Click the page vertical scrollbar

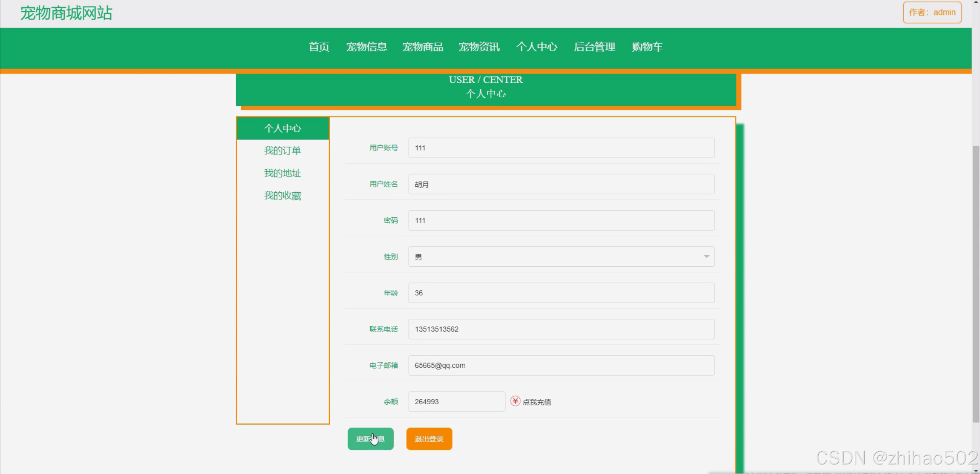(976, 284)
